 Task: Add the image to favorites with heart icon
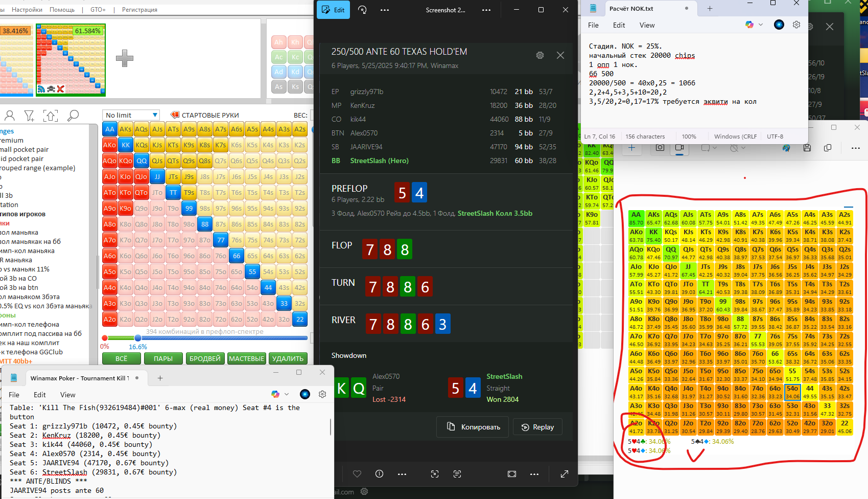357,474
